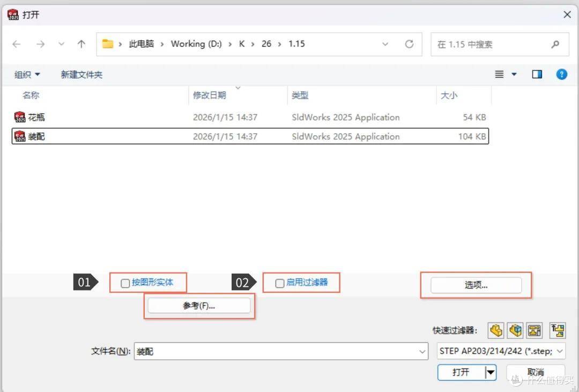Image resolution: width=579 pixels, height=392 pixels.
Task: Click the 花瓶 date 2026/1/15 14:37
Action: click(x=225, y=117)
